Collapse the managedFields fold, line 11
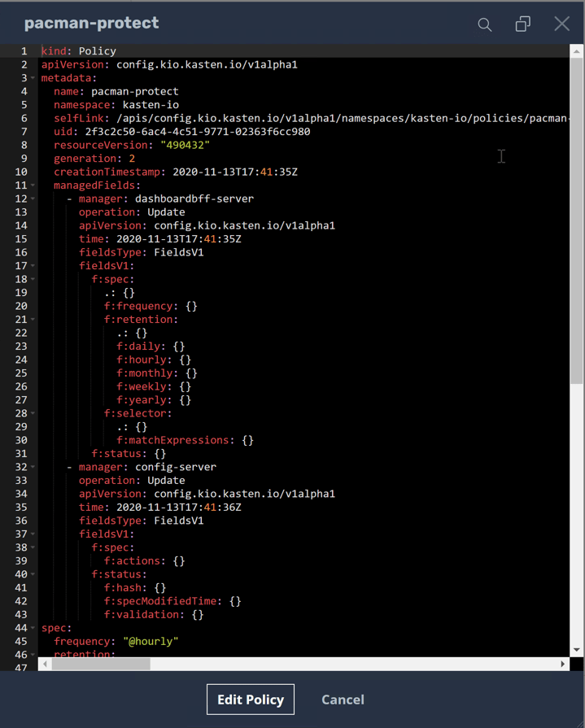Image resolution: width=585 pixels, height=728 pixels. pyautogui.click(x=33, y=185)
